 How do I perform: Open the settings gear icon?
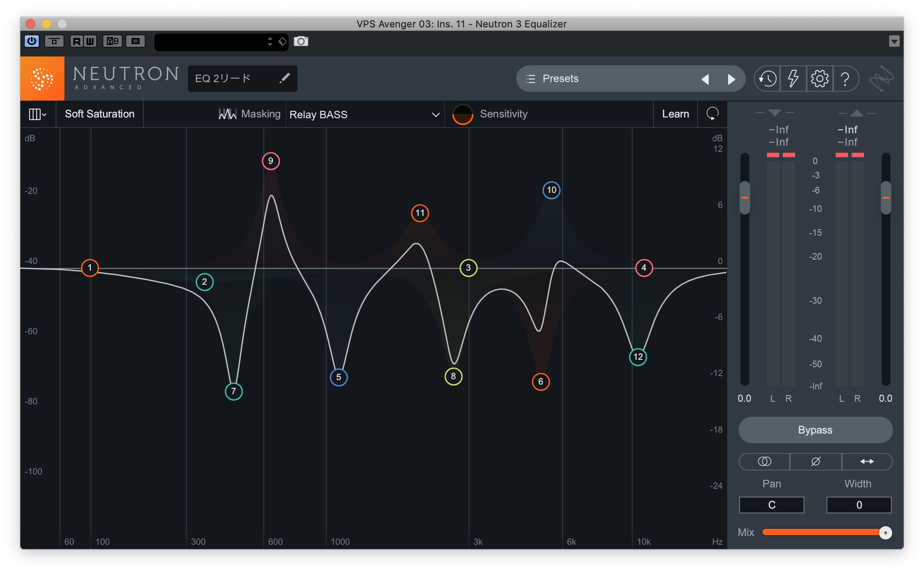click(x=819, y=79)
